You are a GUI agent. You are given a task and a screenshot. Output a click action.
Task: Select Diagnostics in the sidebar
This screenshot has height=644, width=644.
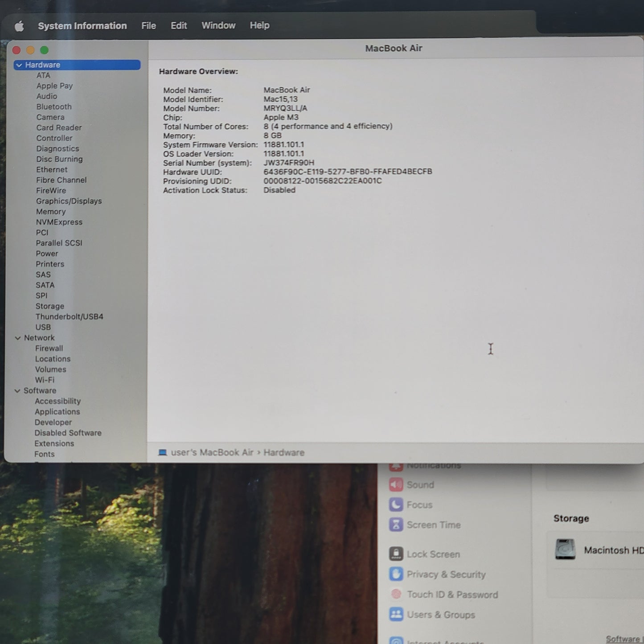click(57, 149)
